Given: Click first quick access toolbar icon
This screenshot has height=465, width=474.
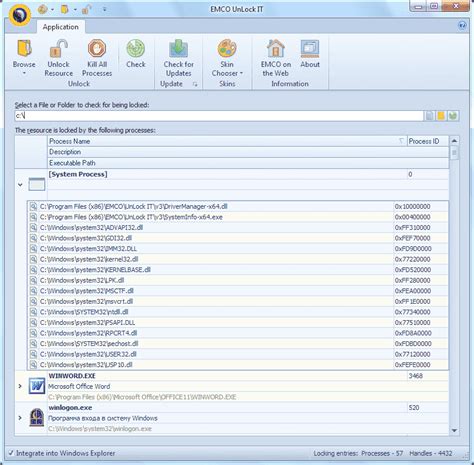Looking at the screenshot, I should (42, 9).
